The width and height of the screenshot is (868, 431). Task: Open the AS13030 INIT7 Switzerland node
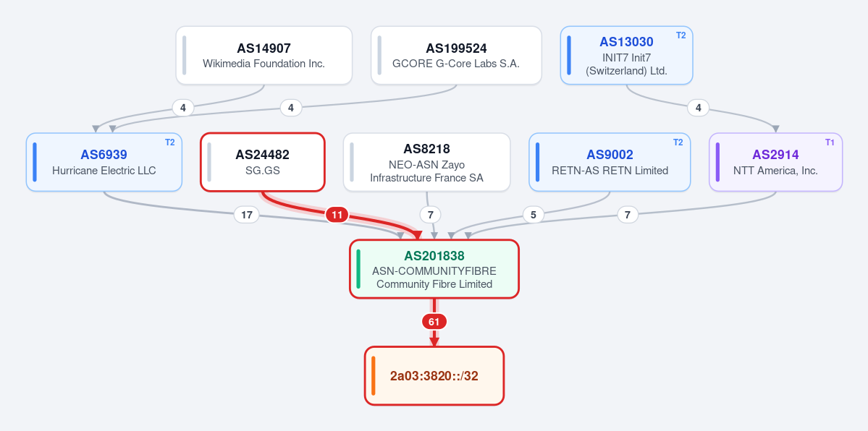627,56
